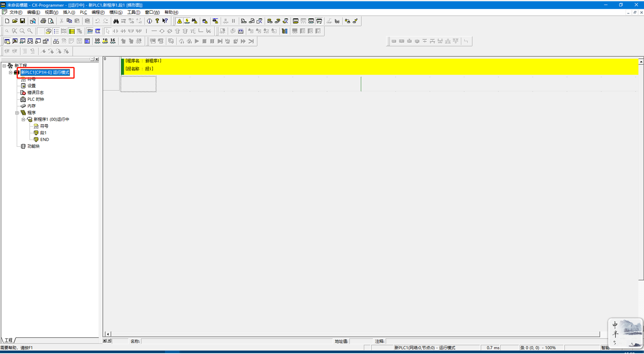Toggle the hexadecimal 16 display format button
644x354 pixels.
point(113,41)
